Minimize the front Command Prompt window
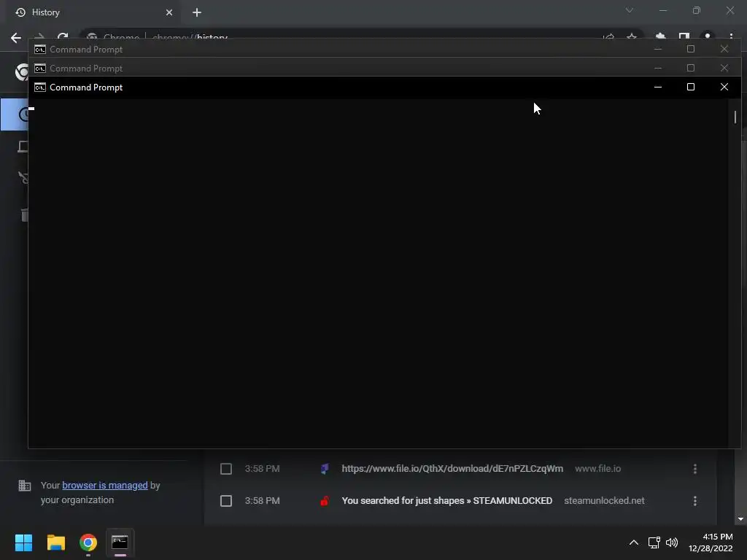This screenshot has height=560, width=747. (657, 87)
